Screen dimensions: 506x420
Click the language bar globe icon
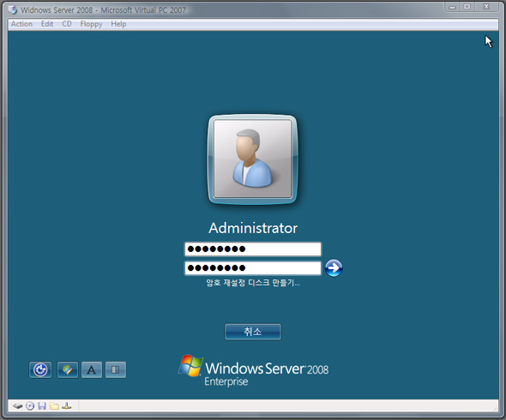coord(68,369)
